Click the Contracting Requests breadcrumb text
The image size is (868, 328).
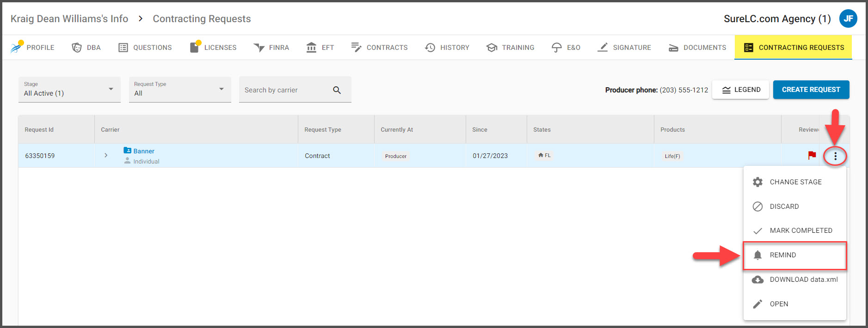click(x=202, y=18)
